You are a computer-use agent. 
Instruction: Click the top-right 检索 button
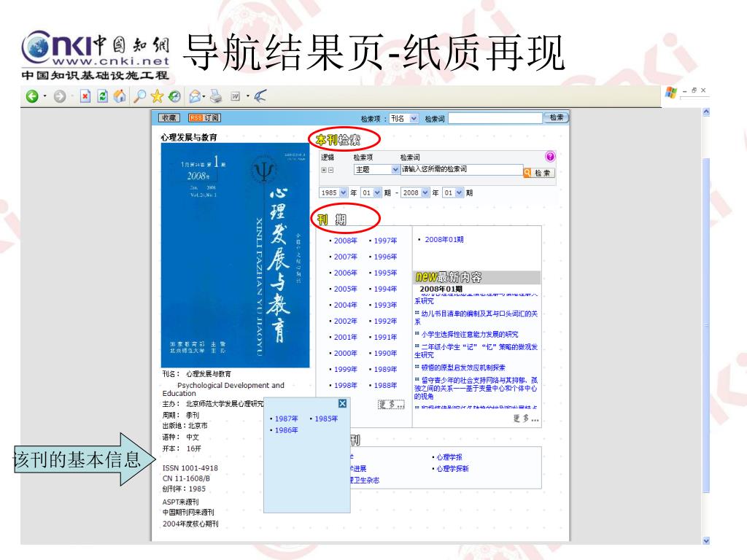click(556, 117)
